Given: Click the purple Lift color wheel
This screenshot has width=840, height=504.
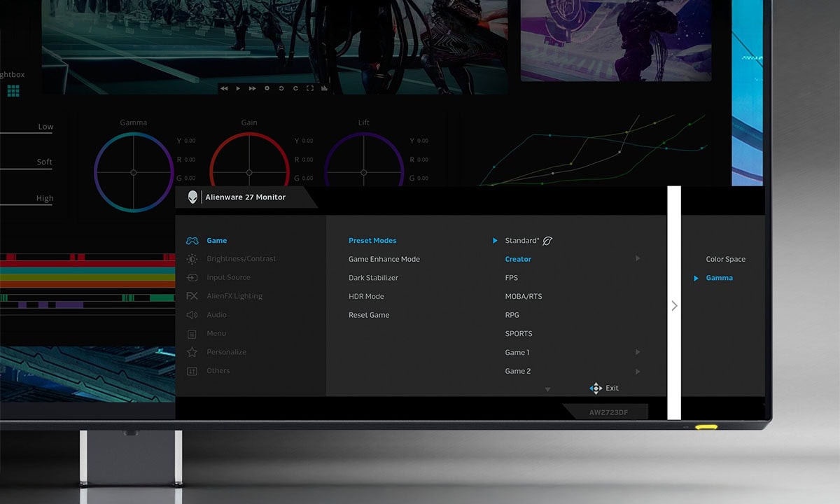Looking at the screenshot, I should click(364, 160).
